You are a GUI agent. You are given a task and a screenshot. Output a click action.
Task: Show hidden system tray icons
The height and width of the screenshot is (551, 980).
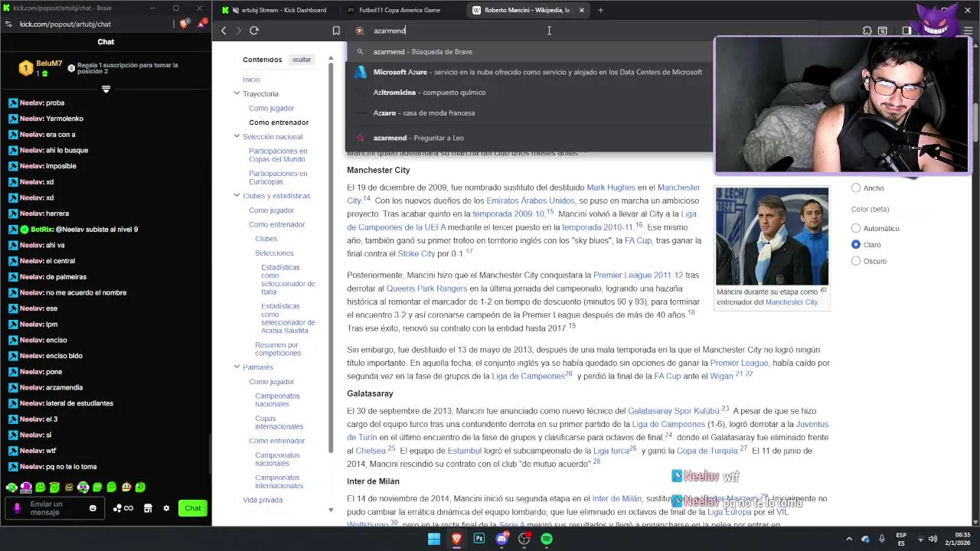point(849,539)
